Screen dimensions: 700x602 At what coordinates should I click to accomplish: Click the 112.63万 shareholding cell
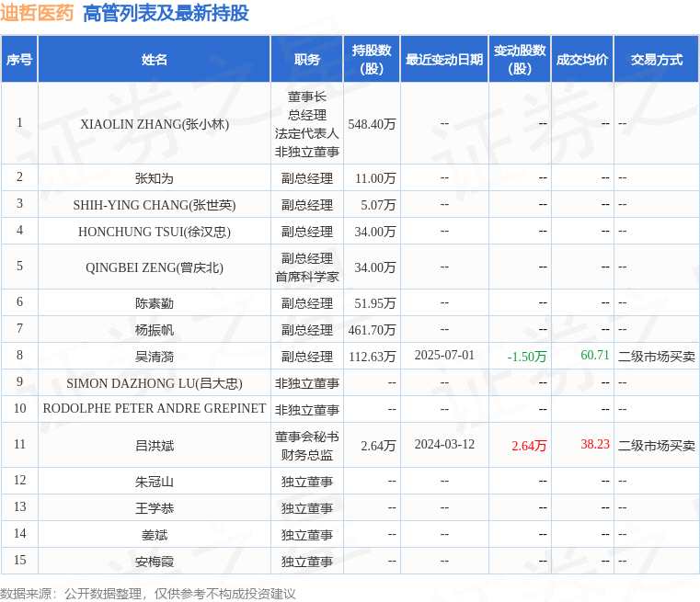click(372, 357)
